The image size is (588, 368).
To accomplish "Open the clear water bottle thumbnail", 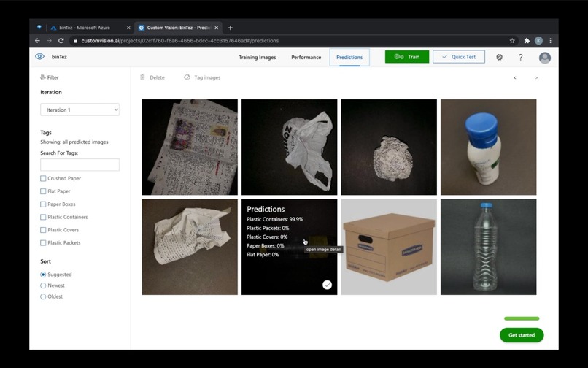I will pos(488,247).
